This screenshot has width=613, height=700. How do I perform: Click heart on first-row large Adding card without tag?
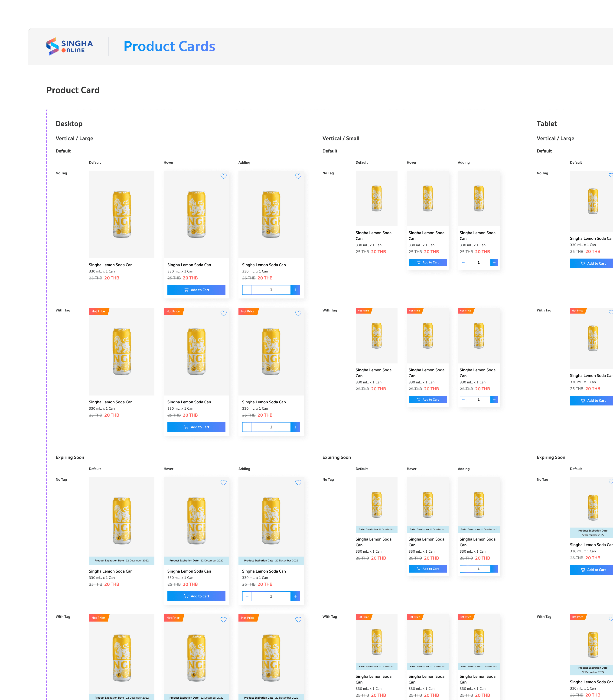(298, 176)
